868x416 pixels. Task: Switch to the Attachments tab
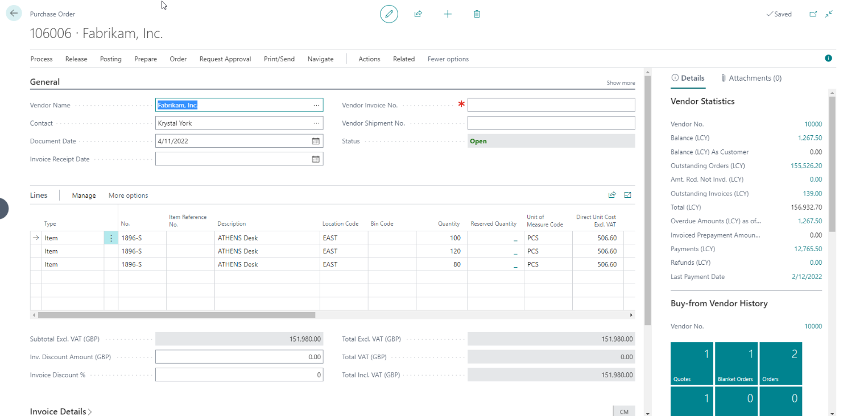pyautogui.click(x=751, y=78)
